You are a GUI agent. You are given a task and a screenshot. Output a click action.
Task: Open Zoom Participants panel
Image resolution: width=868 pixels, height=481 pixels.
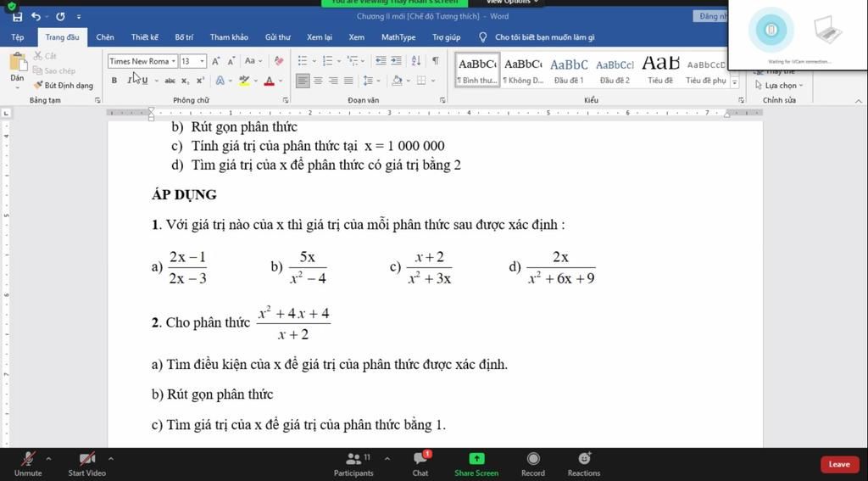click(x=353, y=464)
